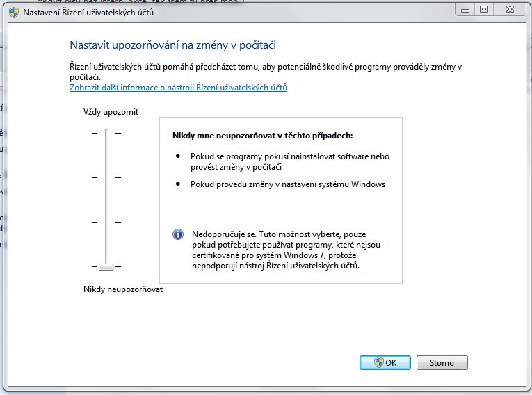Set slider to top Vždy upozornit notch
Image resolution: width=532 pixels, height=395 pixels.
pos(106,133)
